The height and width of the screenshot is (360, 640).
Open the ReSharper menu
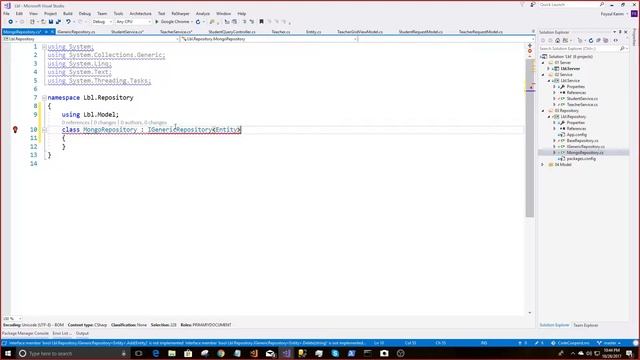tap(180, 13)
